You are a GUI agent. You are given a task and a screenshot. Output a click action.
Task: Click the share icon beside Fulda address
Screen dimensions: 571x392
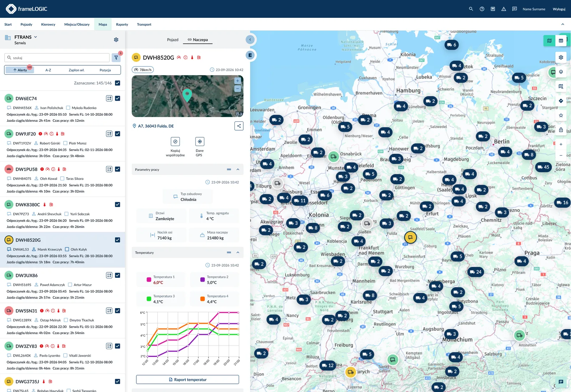point(239,126)
